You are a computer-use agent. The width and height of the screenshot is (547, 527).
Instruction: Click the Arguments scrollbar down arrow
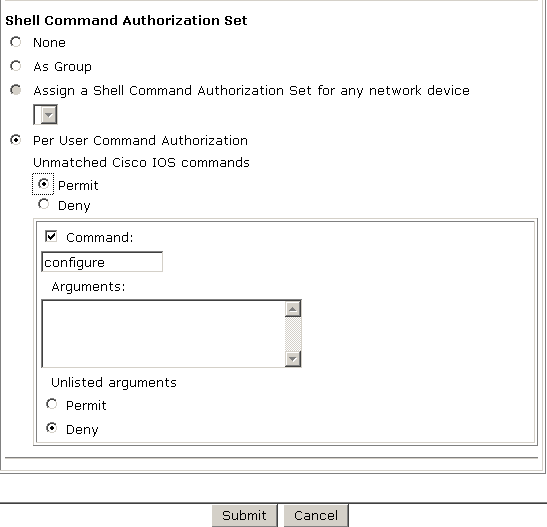(x=293, y=359)
